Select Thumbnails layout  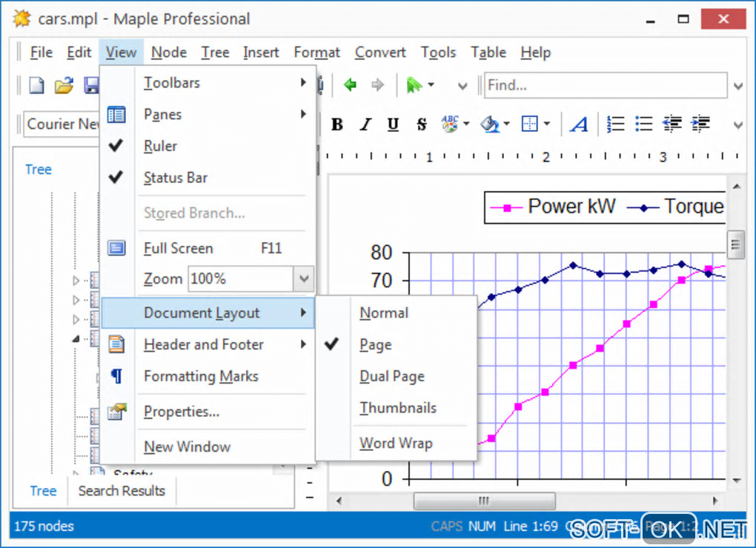[x=397, y=408]
